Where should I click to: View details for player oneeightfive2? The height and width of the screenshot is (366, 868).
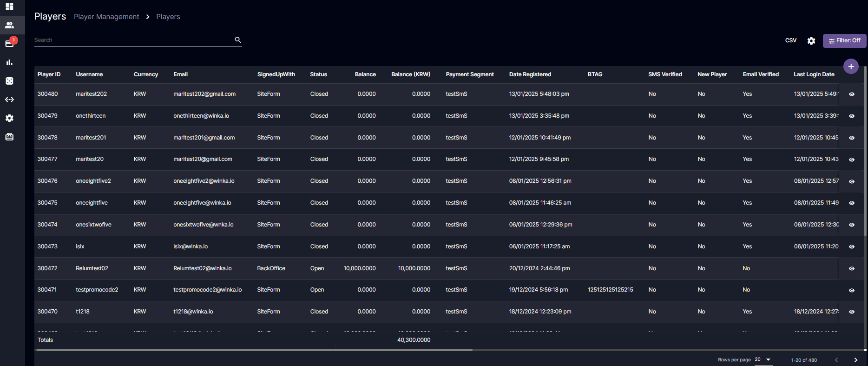[x=852, y=181]
